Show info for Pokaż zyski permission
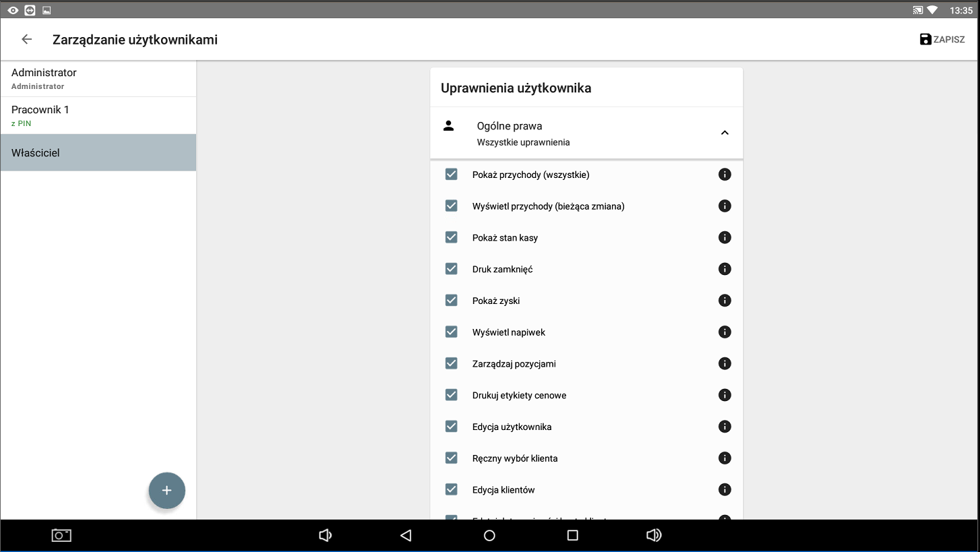Image resolution: width=980 pixels, height=552 pixels. (725, 301)
